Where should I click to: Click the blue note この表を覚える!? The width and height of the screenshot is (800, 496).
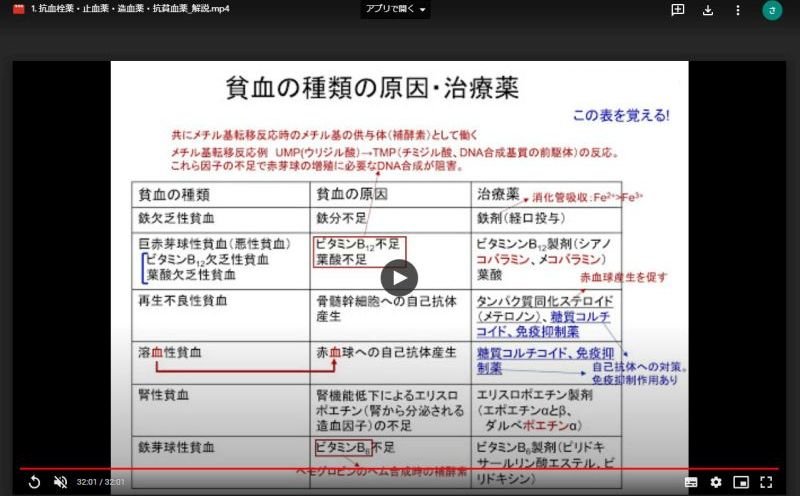point(621,116)
